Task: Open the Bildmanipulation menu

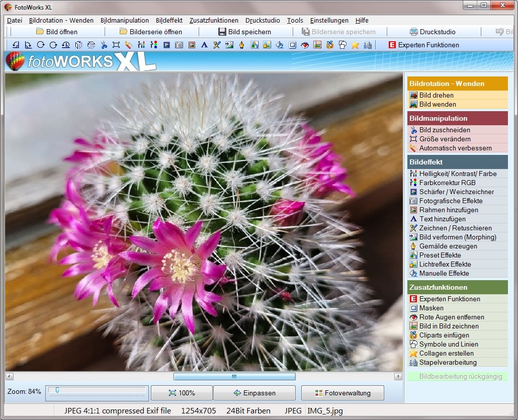Action: (x=125, y=21)
